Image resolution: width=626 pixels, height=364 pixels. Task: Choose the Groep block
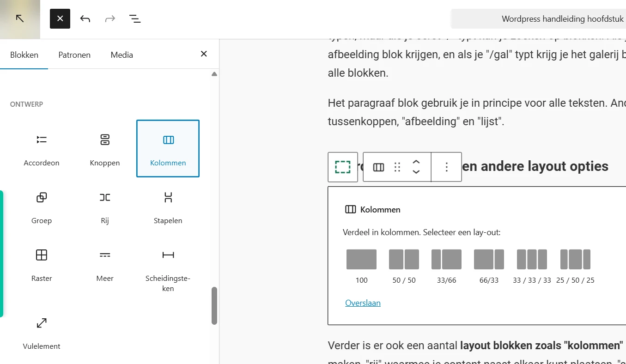pos(41,206)
